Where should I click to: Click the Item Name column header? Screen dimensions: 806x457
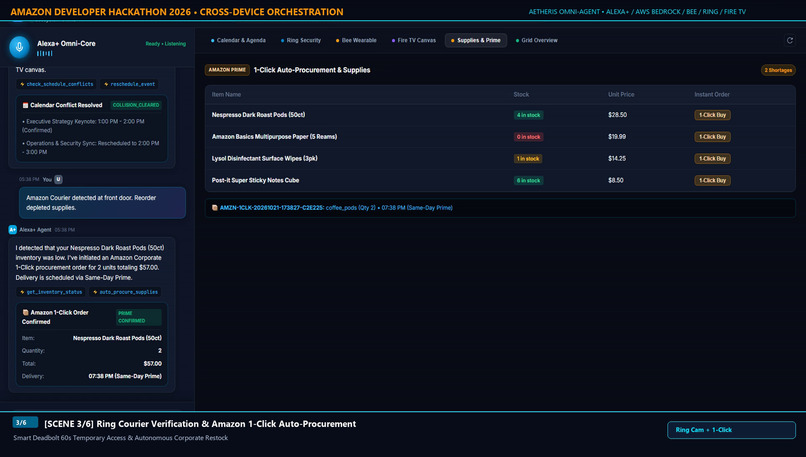226,95
